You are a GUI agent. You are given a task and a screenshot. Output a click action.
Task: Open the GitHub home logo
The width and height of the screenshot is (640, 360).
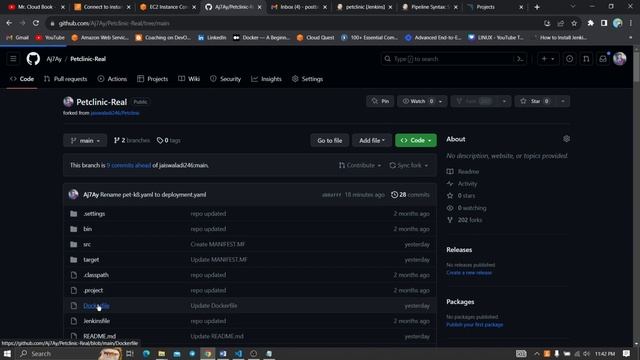(33, 59)
